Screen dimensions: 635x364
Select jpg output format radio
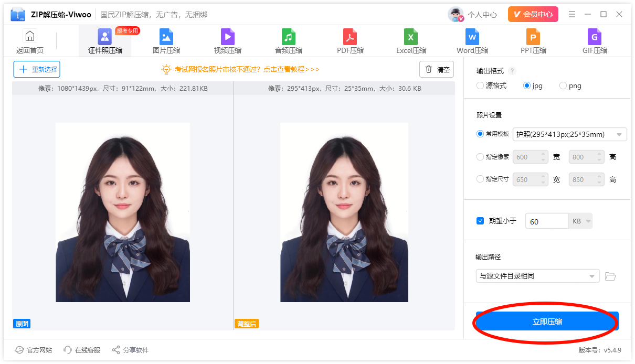(x=527, y=85)
